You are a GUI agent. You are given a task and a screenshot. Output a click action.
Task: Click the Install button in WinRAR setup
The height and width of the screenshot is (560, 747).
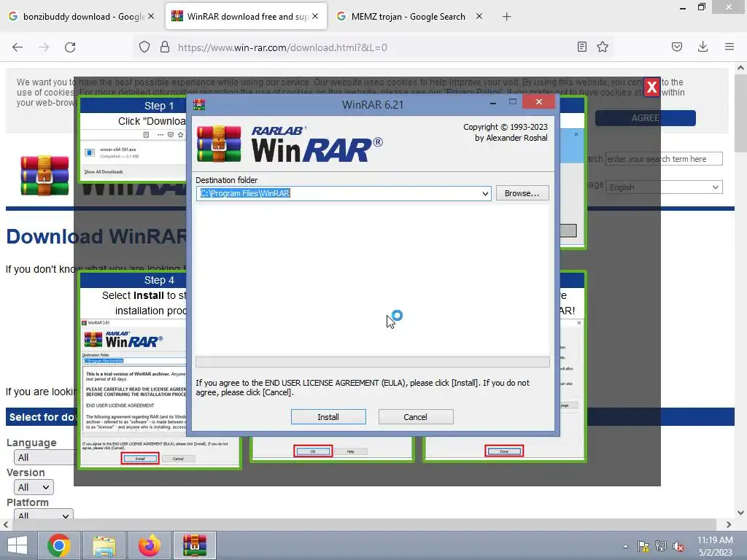tap(328, 416)
